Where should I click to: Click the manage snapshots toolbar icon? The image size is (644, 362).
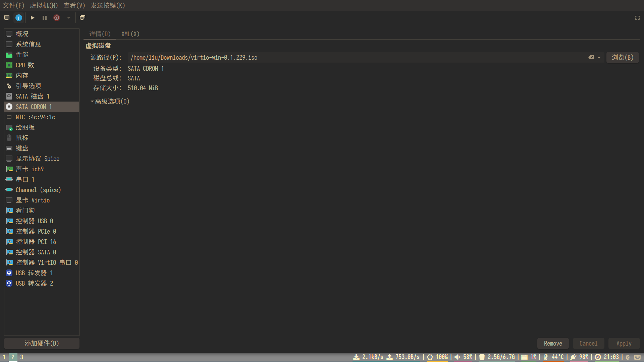click(x=83, y=18)
